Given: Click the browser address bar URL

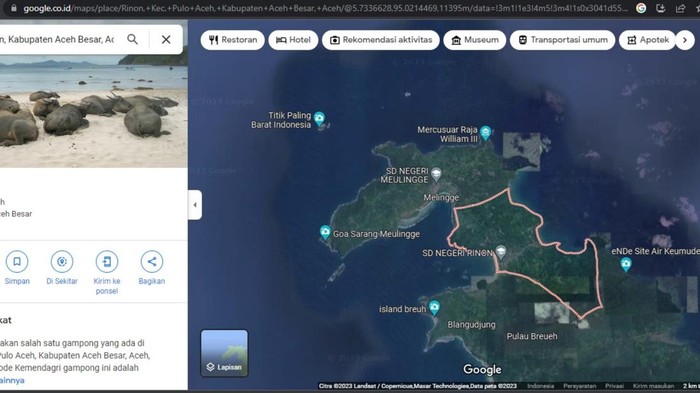Looking at the screenshot, I should (325, 8).
